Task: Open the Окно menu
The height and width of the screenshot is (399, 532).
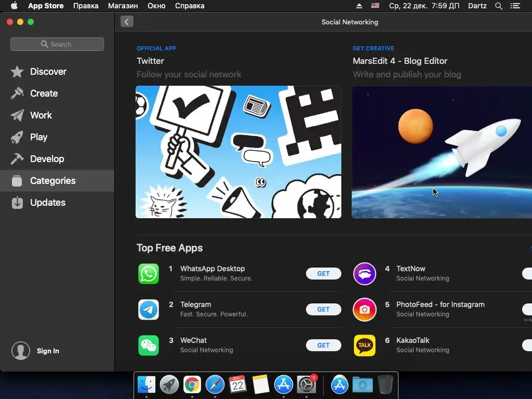Action: [156, 6]
